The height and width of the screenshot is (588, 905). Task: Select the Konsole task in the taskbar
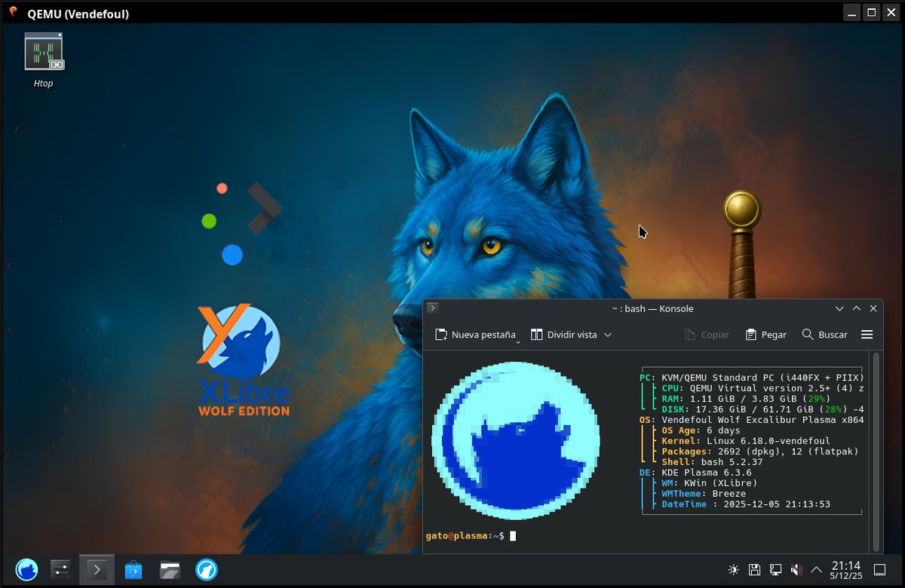(97, 569)
